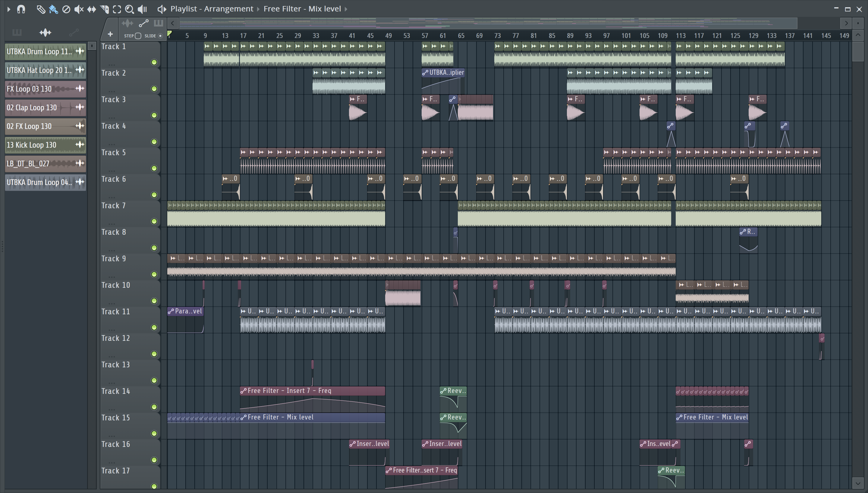Jump to bar 65 on the ruler
This screenshot has width=868, height=493.
(461, 36)
